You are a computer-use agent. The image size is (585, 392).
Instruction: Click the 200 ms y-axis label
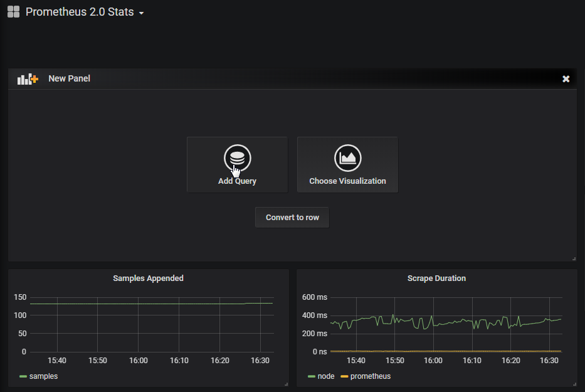click(x=315, y=334)
